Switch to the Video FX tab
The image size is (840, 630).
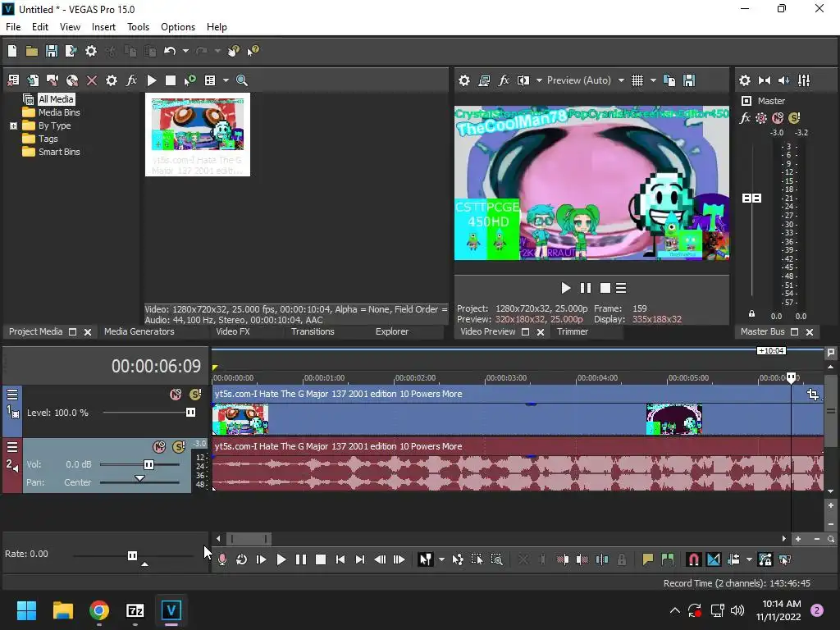[232, 331]
